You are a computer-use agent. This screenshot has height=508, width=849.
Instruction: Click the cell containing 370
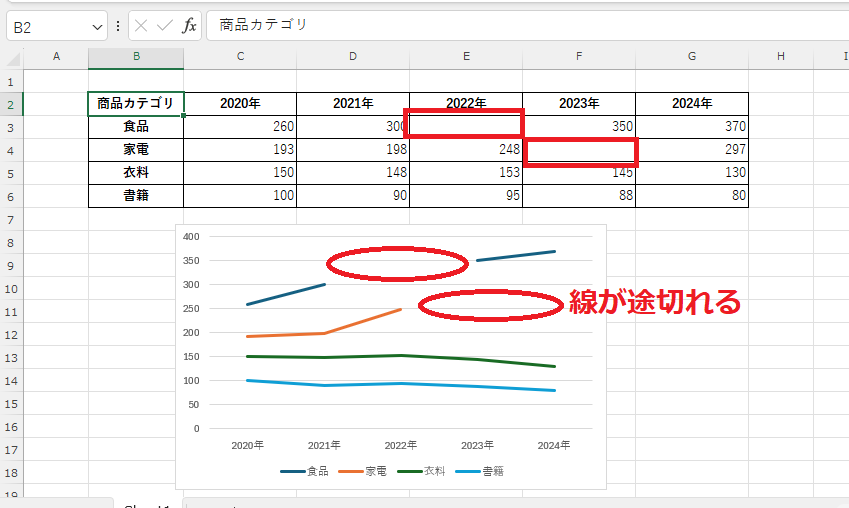pyautogui.click(x=692, y=126)
